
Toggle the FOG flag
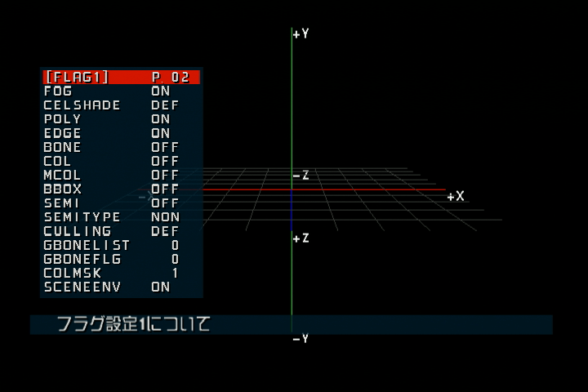[x=122, y=91]
